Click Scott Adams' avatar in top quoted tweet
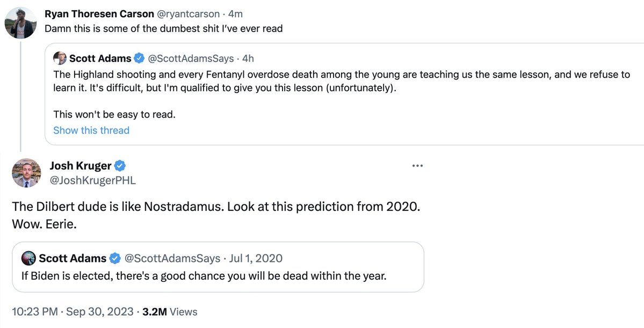This screenshot has height=328, width=644. (61, 58)
